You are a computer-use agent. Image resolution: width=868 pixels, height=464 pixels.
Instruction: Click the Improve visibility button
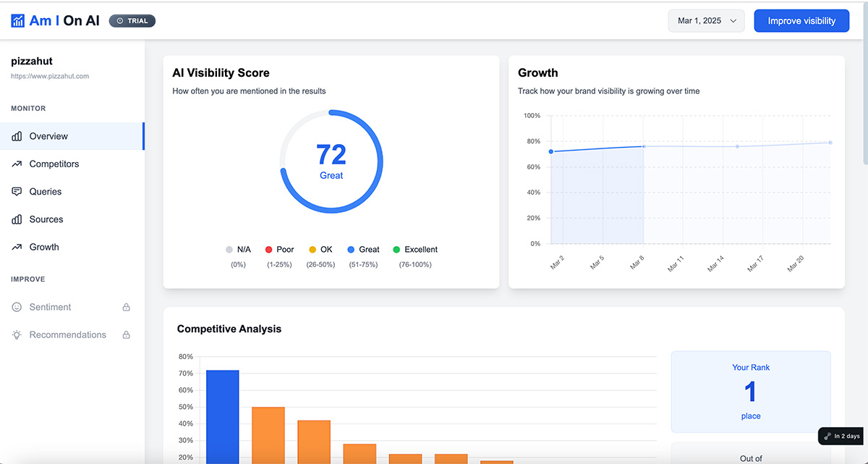click(801, 21)
